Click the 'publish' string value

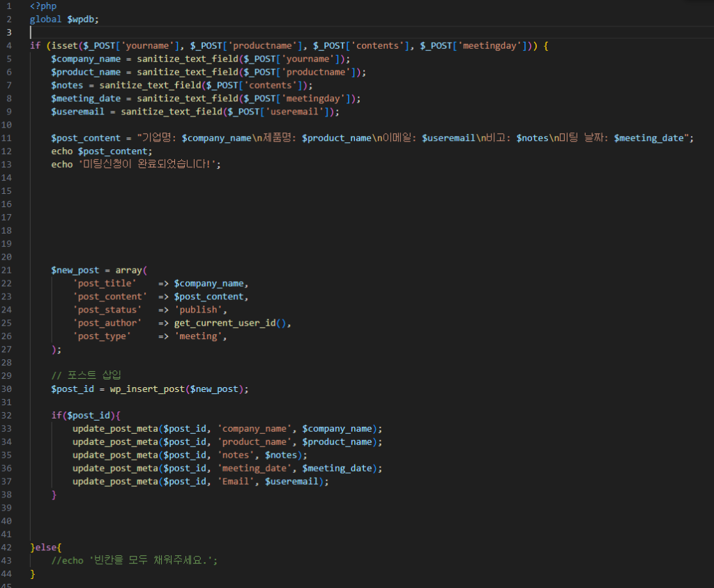[x=200, y=310]
